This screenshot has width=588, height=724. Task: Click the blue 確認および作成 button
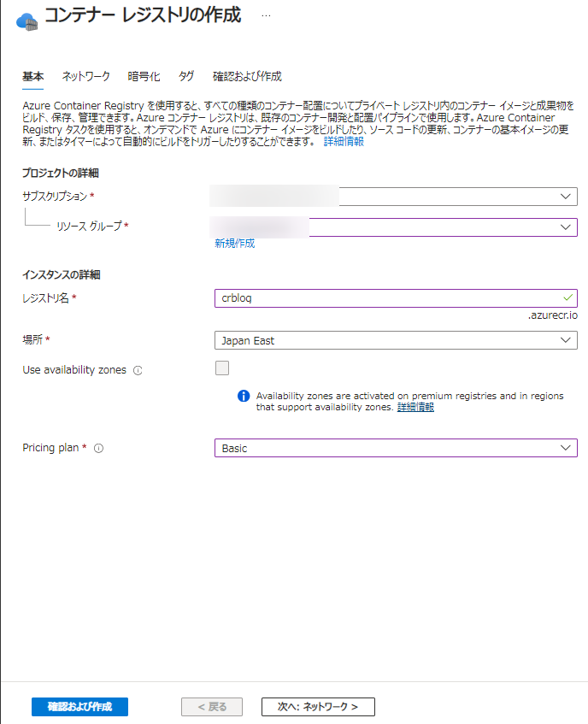pyautogui.click(x=79, y=707)
